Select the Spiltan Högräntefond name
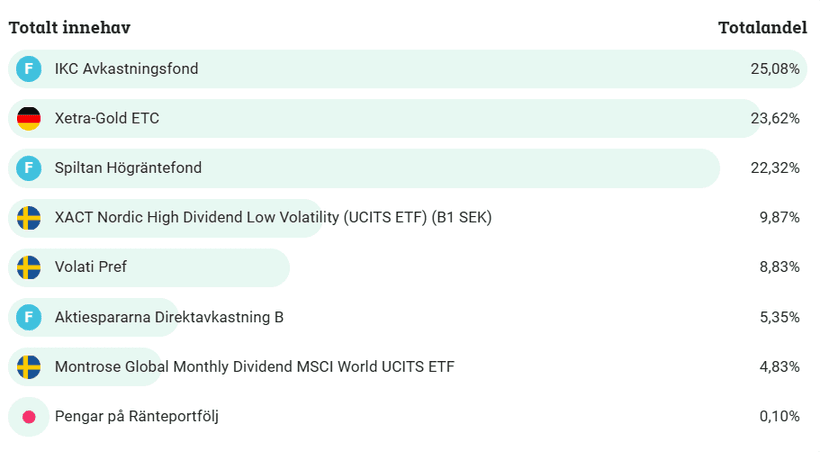The height and width of the screenshot is (452, 820). [x=128, y=168]
